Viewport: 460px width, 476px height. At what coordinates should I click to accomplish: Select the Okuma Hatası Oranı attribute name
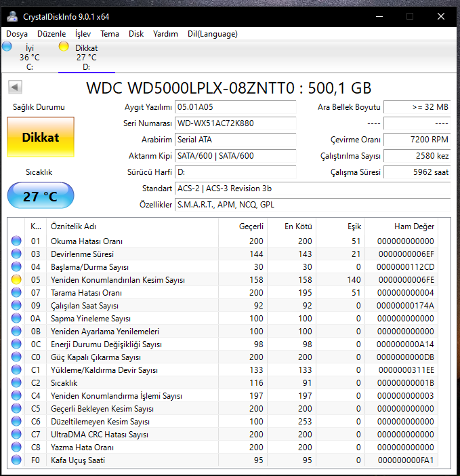[x=87, y=241]
